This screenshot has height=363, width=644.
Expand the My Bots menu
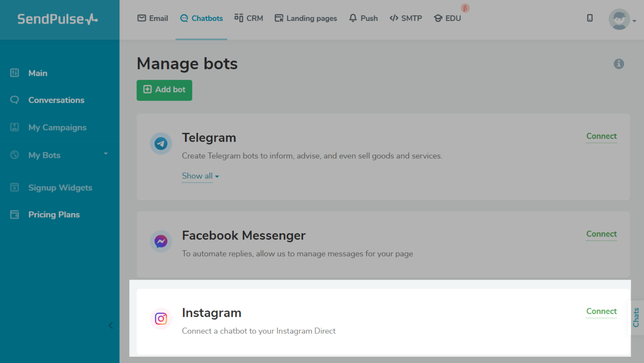coord(106,154)
